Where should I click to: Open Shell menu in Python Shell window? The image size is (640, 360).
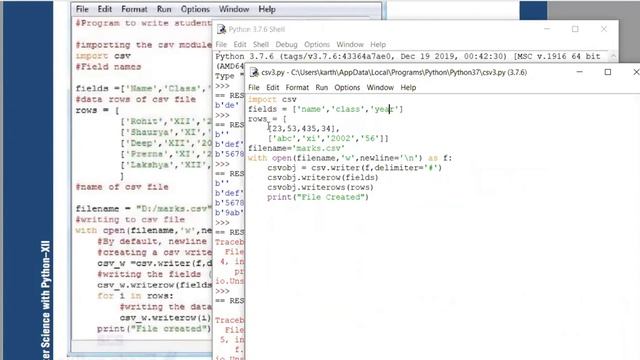click(x=260, y=44)
